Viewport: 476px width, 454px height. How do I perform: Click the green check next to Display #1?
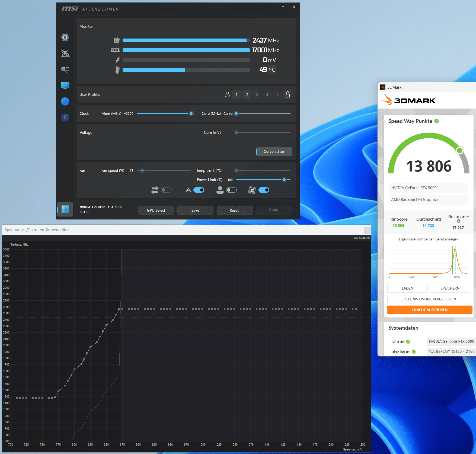click(414, 352)
